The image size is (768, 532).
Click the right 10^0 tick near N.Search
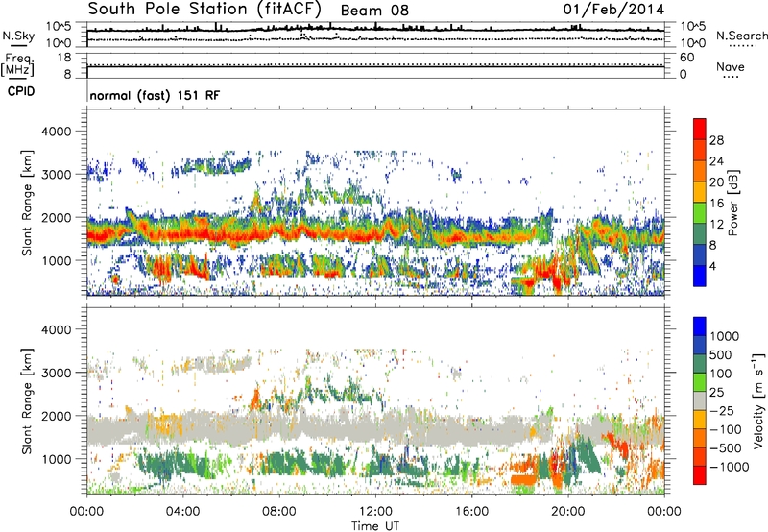point(692,43)
